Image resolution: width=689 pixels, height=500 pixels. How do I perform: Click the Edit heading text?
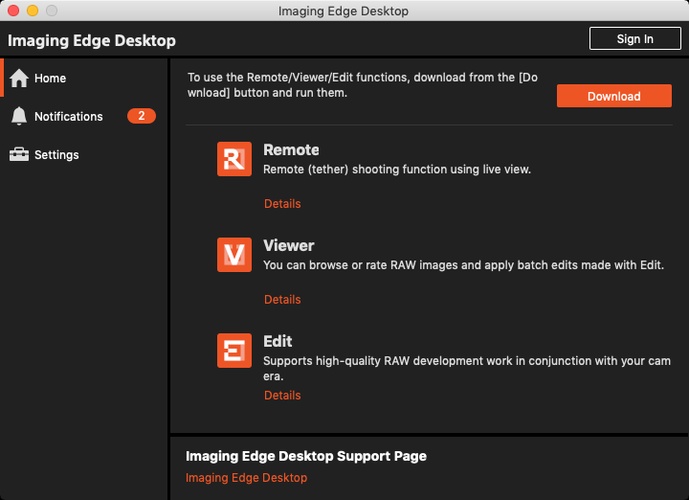[x=277, y=341]
